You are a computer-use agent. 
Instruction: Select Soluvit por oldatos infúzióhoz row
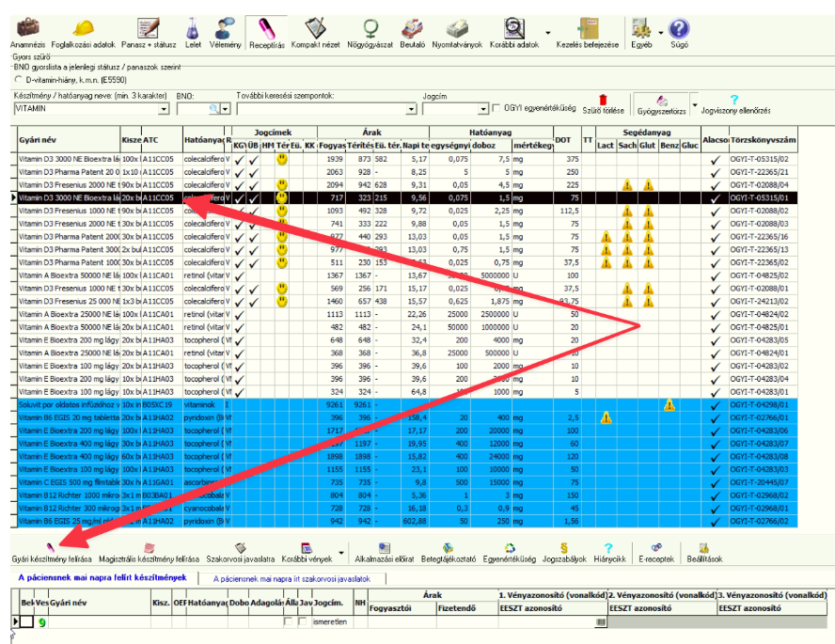pos(407,404)
